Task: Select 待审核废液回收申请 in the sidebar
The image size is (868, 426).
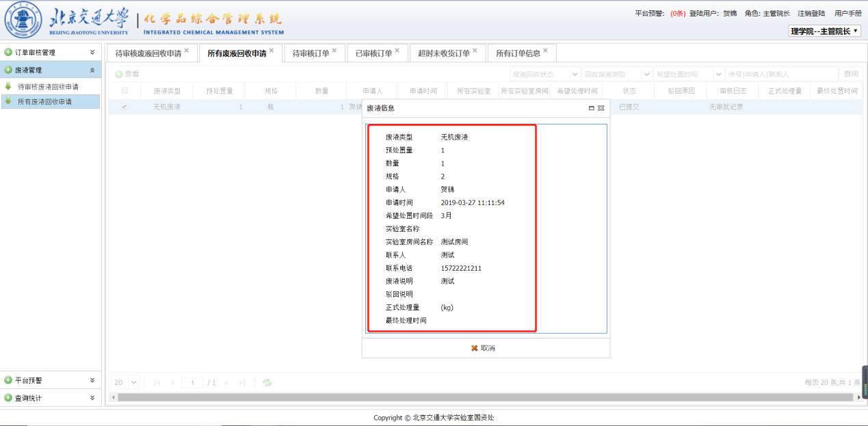Action: click(x=48, y=87)
